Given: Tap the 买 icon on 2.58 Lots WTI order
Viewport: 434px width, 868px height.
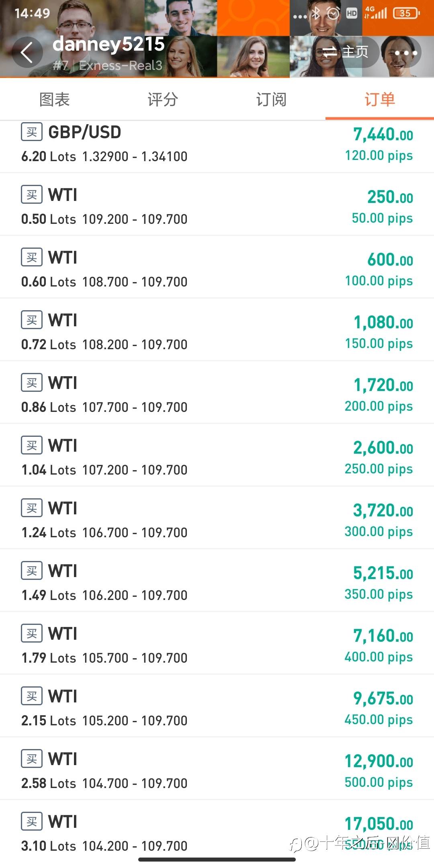Looking at the screenshot, I should pos(32,759).
